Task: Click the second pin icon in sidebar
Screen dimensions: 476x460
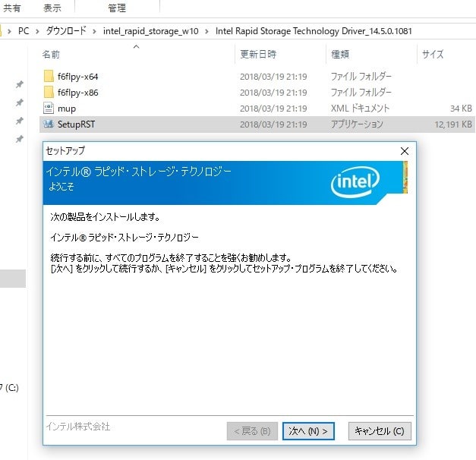Action: pyautogui.click(x=20, y=102)
